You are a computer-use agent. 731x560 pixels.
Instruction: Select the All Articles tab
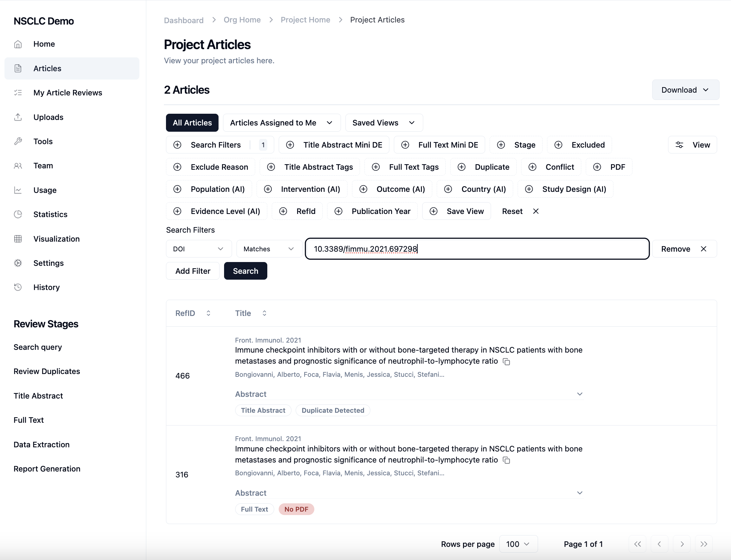[x=192, y=123]
